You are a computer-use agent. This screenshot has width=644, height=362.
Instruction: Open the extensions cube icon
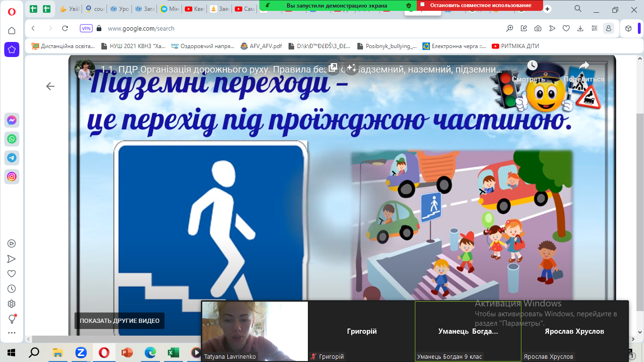[x=628, y=28]
